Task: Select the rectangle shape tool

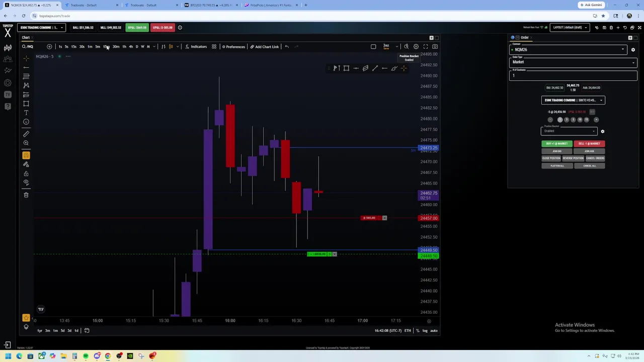Action: (x=26, y=104)
